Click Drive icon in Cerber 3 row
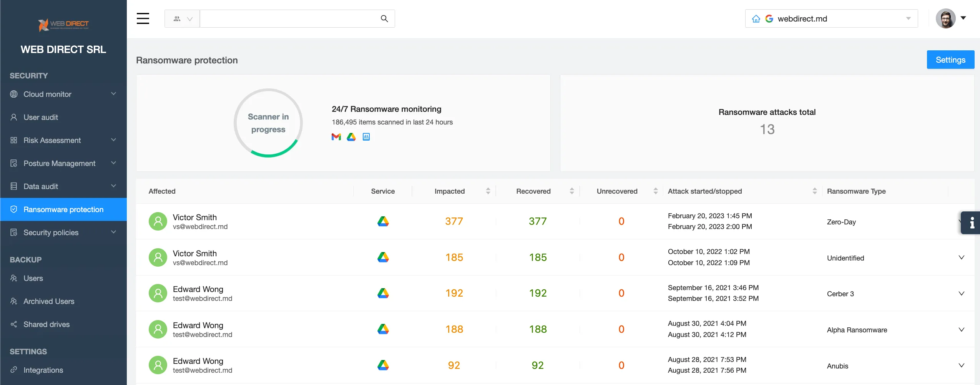The width and height of the screenshot is (980, 385). 383,293
